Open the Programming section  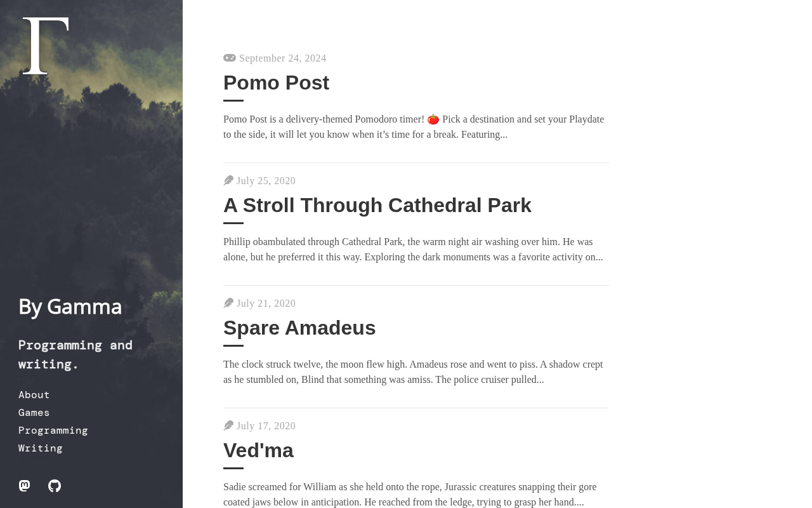pos(53,431)
